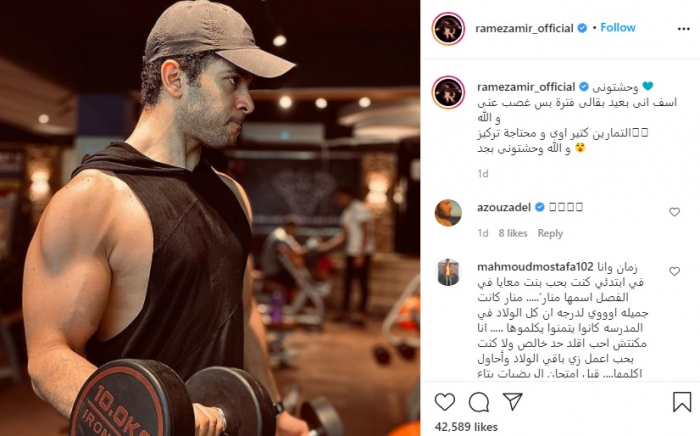
Task: Open azouzadel's profile avatar
Action: [x=448, y=213]
